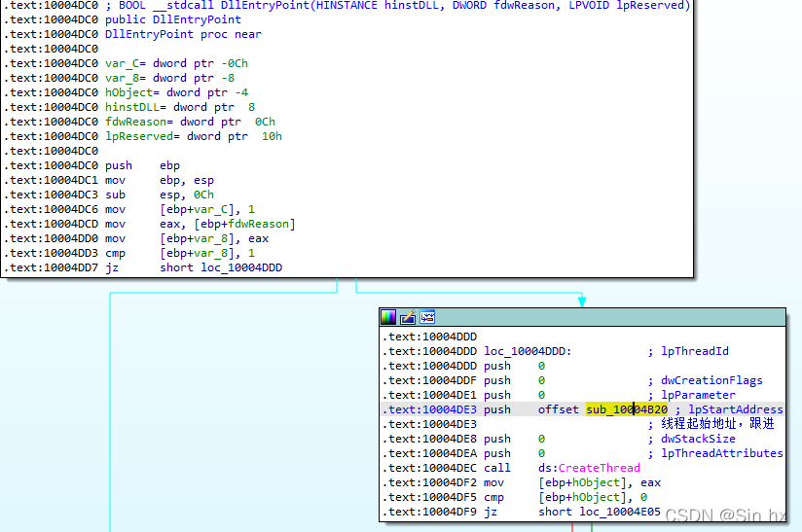Select the 'fdwReason= dword ptr 0Ch' definition
Screen dimensions: 802x532
(190, 122)
